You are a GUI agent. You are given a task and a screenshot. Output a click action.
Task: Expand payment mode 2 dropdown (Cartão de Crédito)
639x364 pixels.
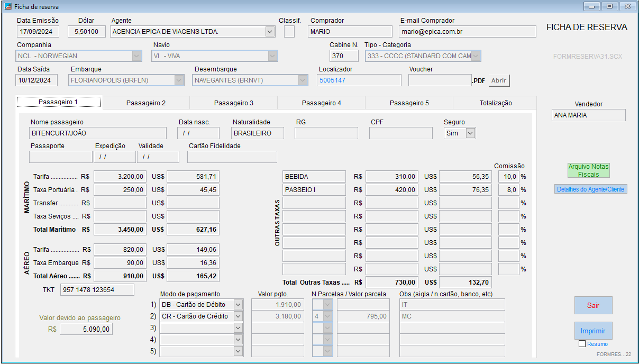(238, 316)
